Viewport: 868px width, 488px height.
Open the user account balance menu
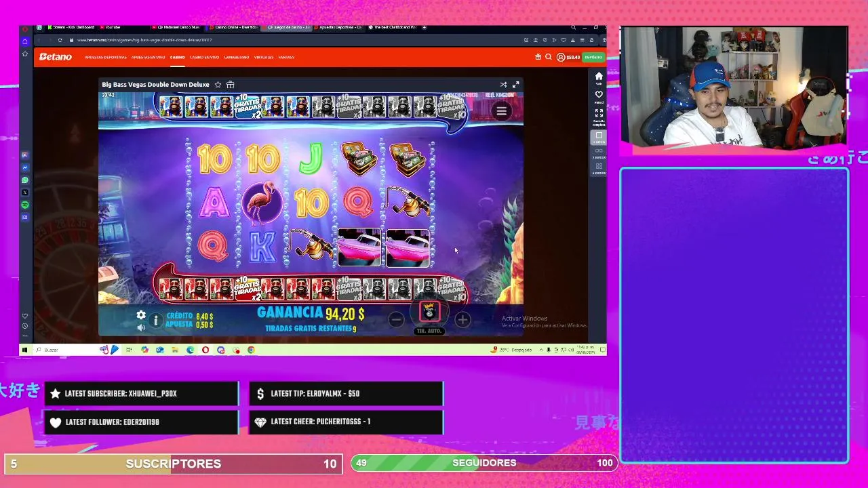click(x=568, y=57)
